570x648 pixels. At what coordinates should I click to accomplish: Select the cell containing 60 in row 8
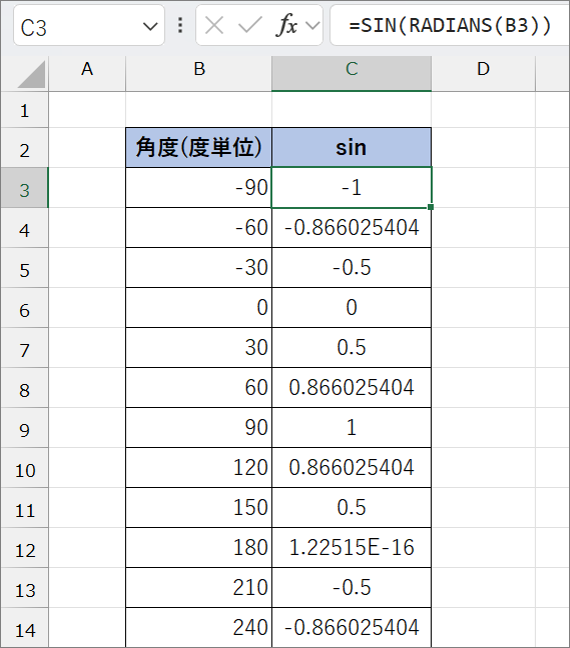point(199,388)
